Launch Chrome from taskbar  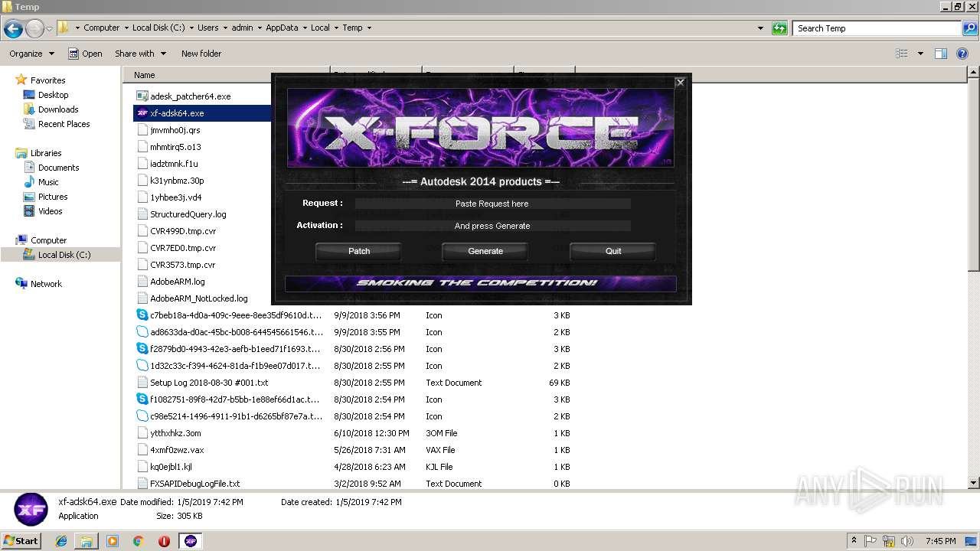pos(138,541)
